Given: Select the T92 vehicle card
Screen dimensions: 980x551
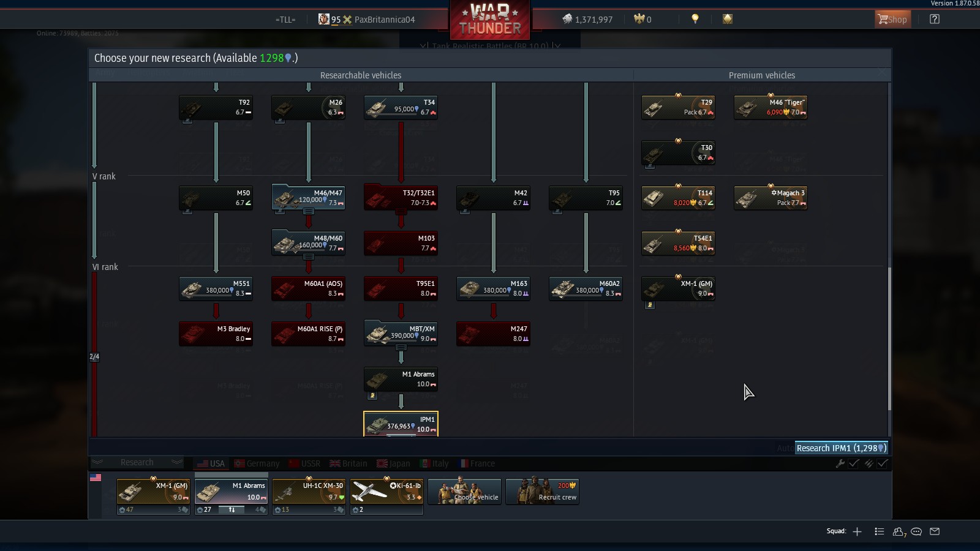Looking at the screenshot, I should 216,108.
